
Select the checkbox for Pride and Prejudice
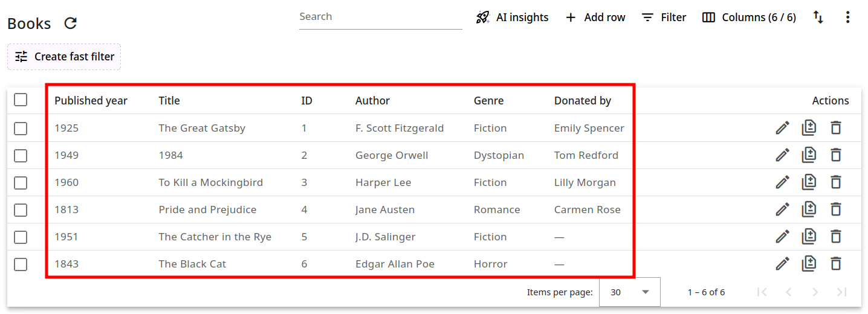[21, 210]
